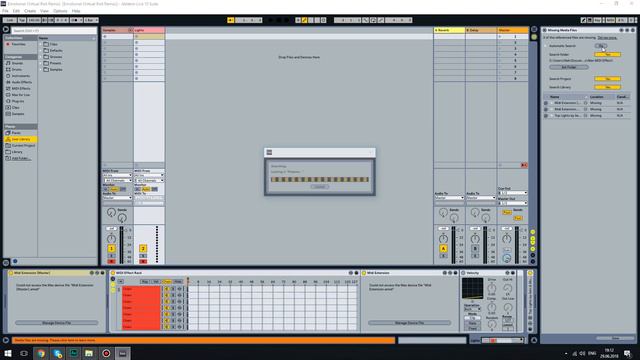Open track 1 Audio To Master dropdown

[x=117, y=198]
